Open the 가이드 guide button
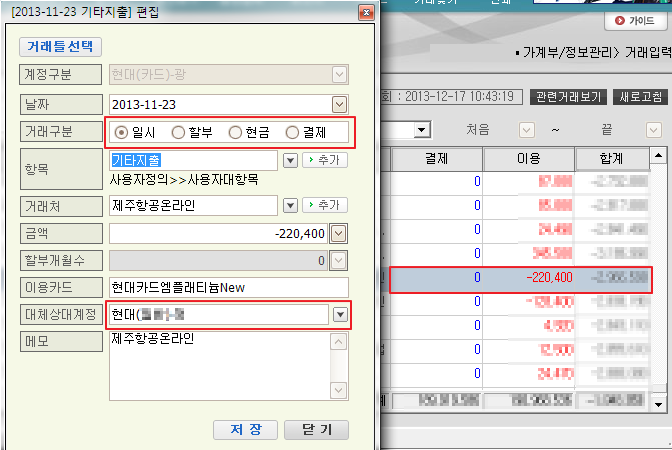 point(635,21)
